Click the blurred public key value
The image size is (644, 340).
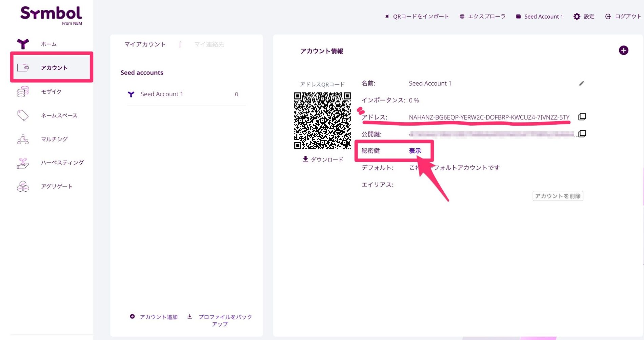493,134
